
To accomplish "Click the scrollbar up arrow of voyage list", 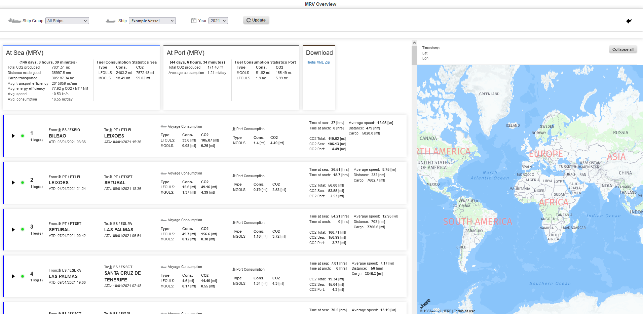I will pyautogui.click(x=414, y=43).
